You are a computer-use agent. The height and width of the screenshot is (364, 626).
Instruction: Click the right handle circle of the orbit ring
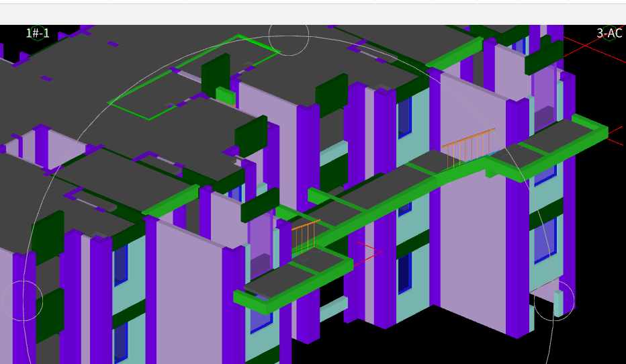click(554, 301)
